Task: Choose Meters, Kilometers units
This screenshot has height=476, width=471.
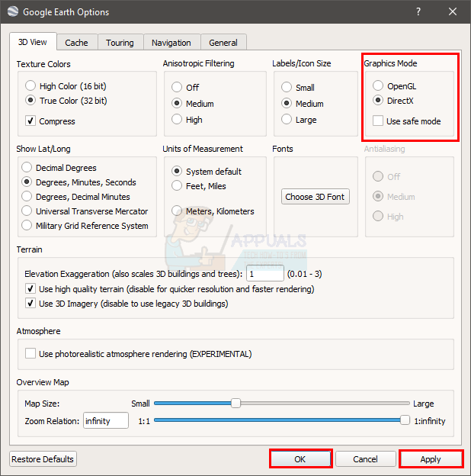Action: (x=177, y=211)
